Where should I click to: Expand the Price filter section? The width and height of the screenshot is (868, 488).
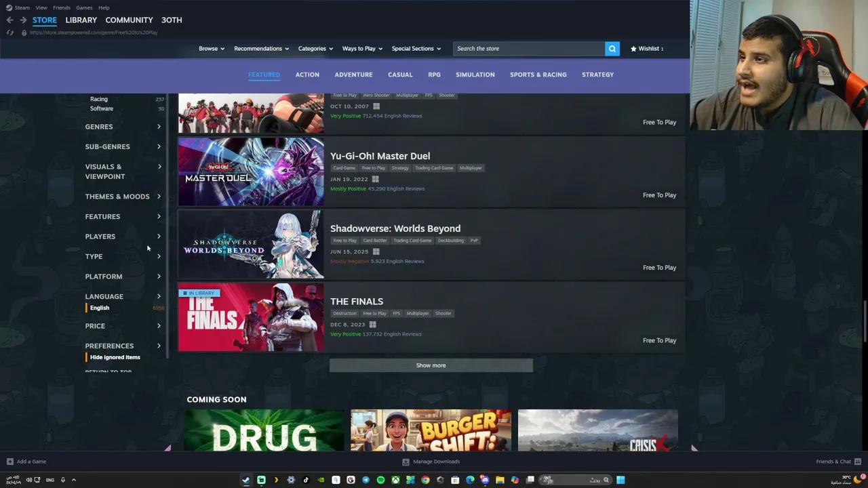(123, 326)
